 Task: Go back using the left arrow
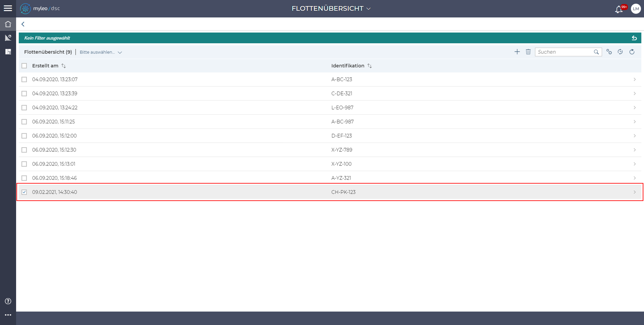23,24
